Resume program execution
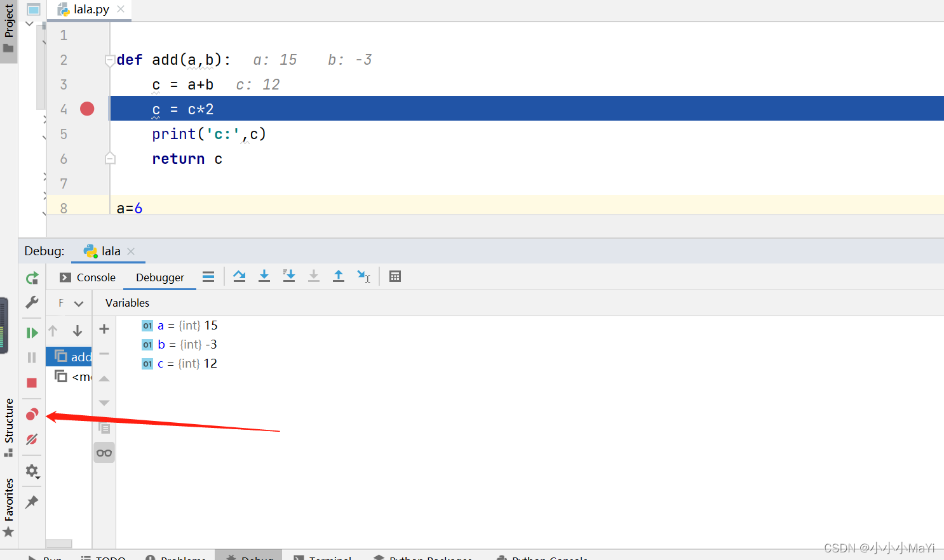Viewport: 944px width, 560px height. 32,333
